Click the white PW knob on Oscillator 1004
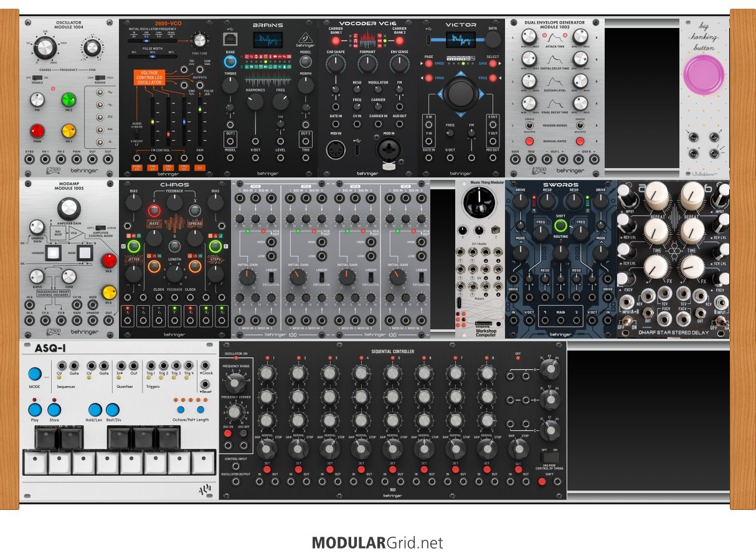 tap(39, 100)
